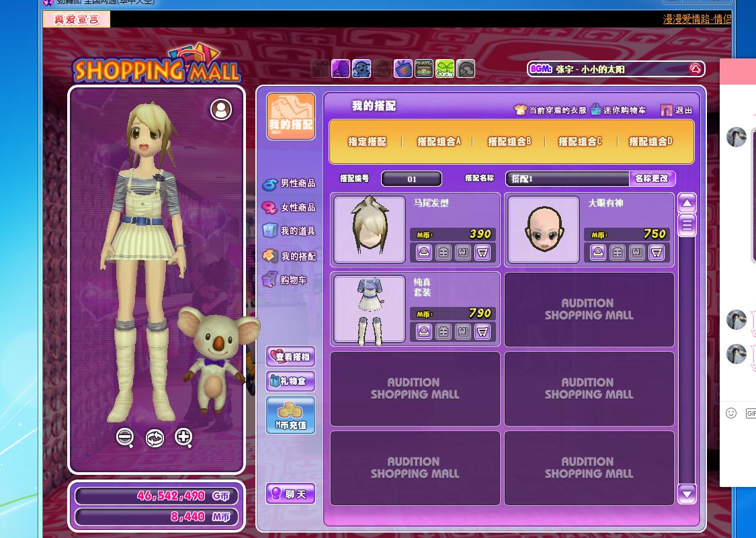Click the purchase icon for 马尾发型

click(x=424, y=252)
